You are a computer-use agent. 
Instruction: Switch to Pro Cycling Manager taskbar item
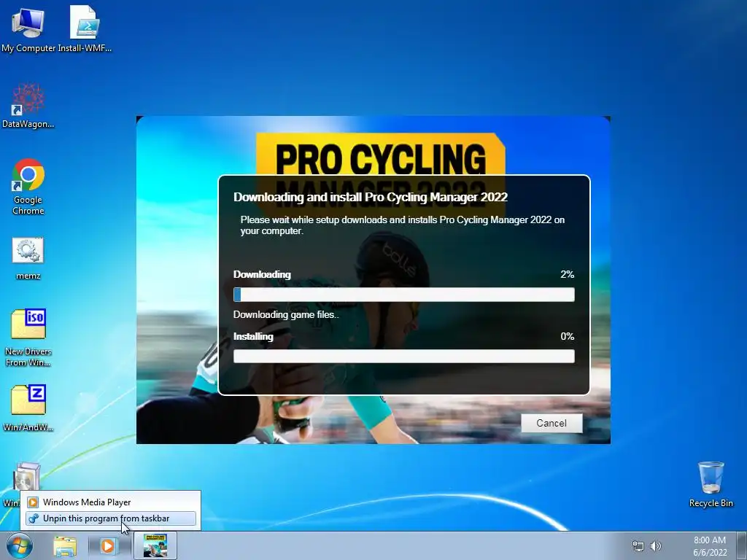pyautogui.click(x=155, y=545)
